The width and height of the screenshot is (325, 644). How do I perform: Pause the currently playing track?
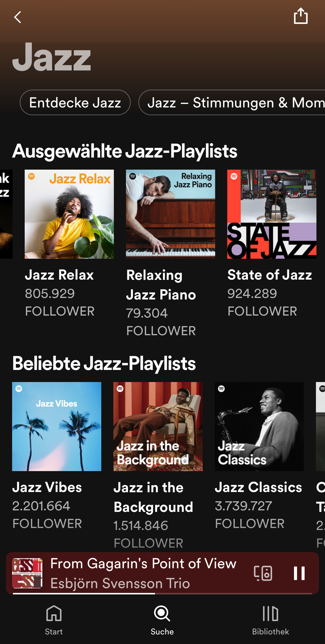[x=299, y=573]
